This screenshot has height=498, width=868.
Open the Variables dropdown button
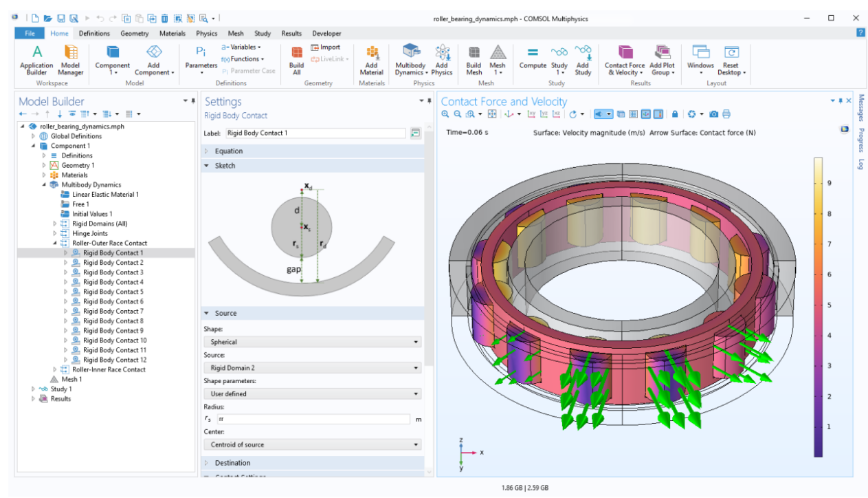[x=241, y=47]
